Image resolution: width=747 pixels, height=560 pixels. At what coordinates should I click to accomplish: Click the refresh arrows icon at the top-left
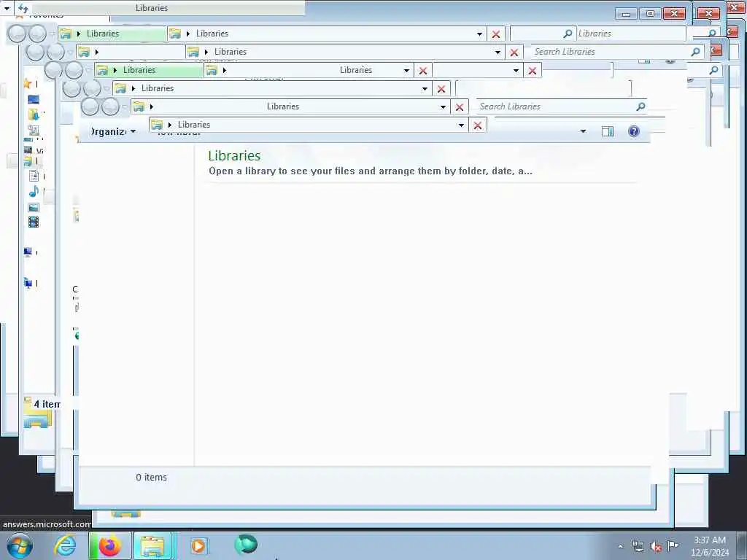click(x=23, y=8)
